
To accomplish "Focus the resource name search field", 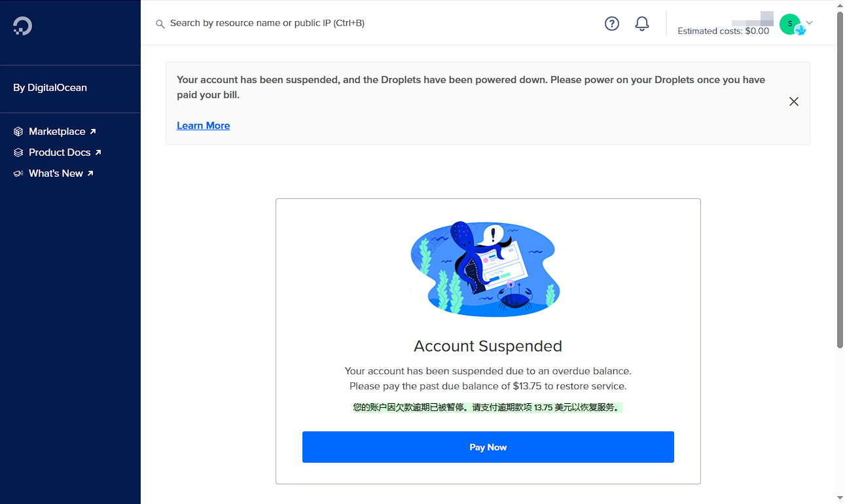I will (x=267, y=23).
